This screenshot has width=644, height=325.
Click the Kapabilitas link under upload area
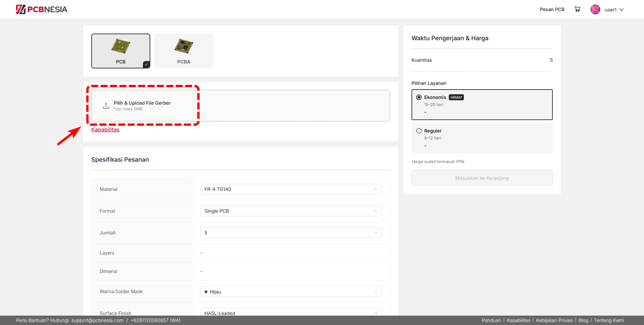pos(105,129)
